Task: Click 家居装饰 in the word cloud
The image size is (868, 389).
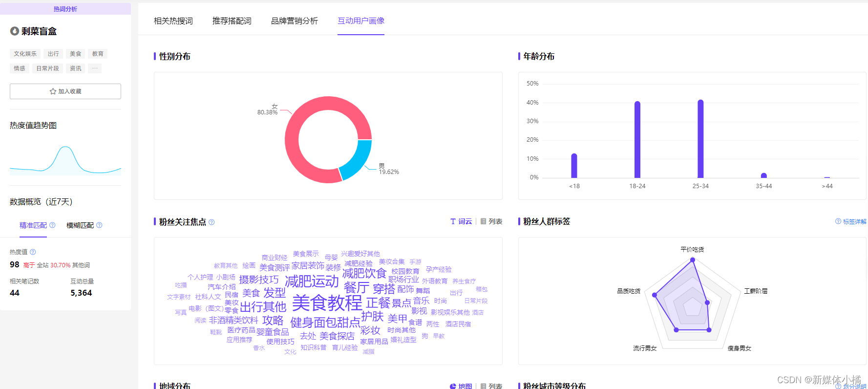Action: point(308,266)
